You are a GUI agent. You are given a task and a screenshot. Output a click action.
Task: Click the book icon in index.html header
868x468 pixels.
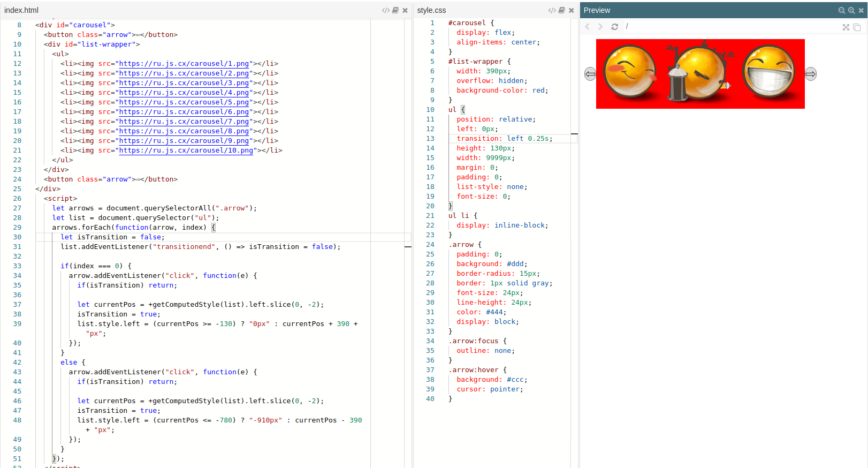[395, 10]
